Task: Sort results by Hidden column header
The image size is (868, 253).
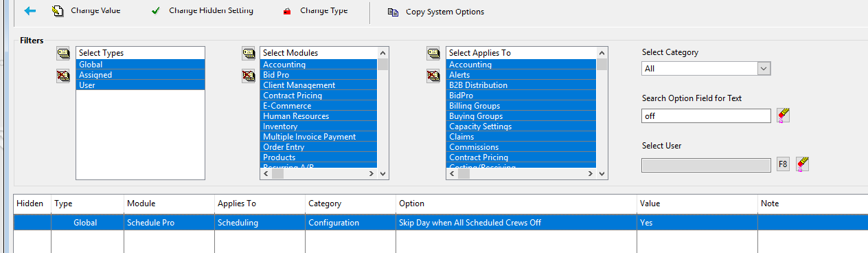Action: point(32,204)
